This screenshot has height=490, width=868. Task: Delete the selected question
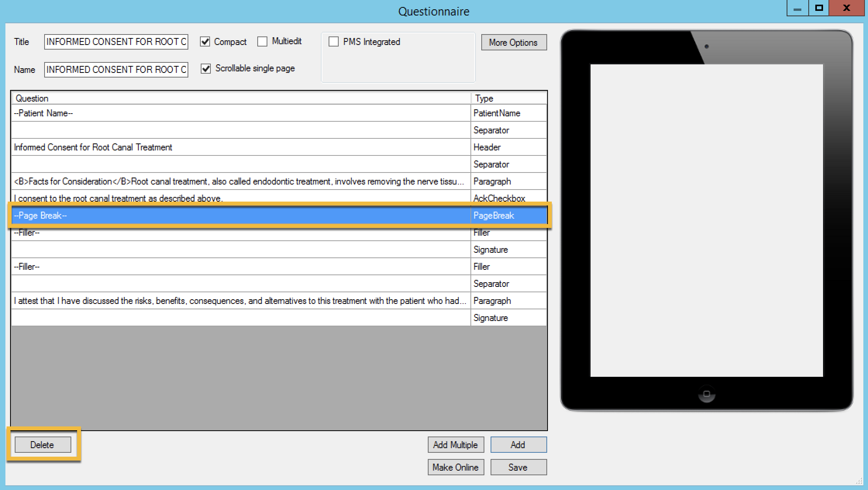click(x=43, y=445)
